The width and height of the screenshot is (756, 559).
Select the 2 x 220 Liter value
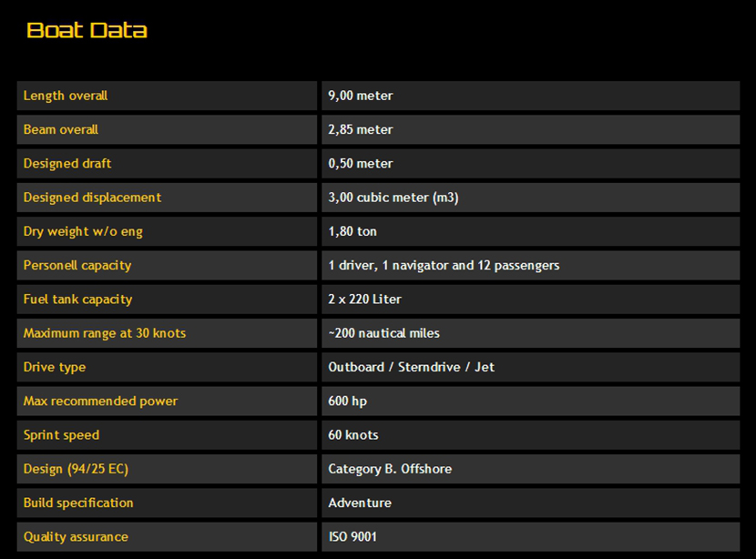tap(364, 300)
